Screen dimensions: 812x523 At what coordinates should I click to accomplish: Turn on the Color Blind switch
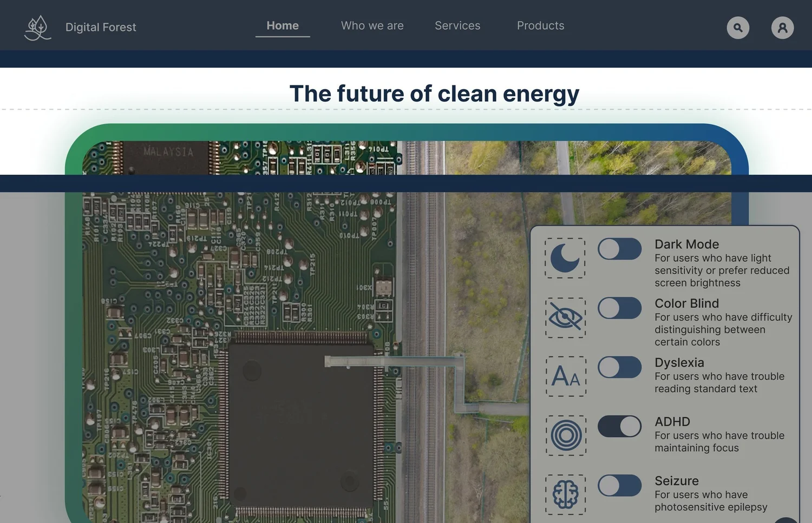(x=620, y=308)
